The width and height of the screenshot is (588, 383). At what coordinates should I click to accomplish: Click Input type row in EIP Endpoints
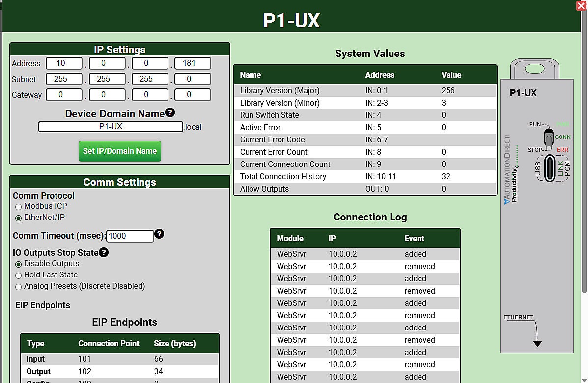coord(120,359)
